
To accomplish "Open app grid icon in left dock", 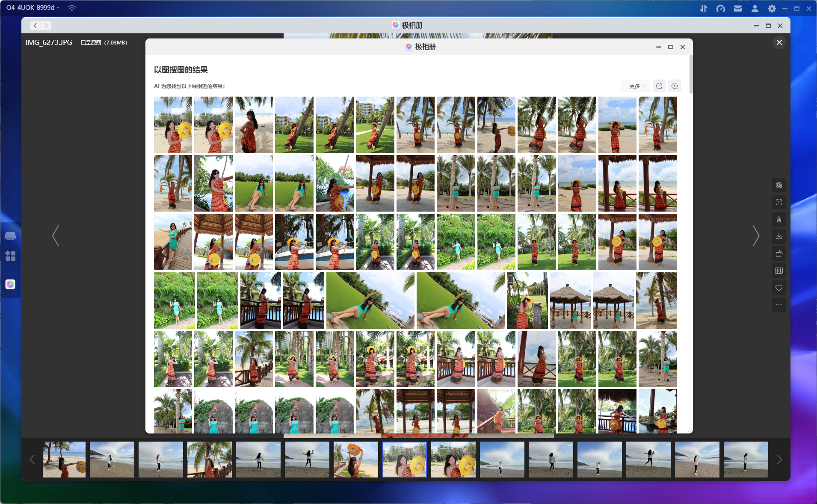I will (x=10, y=256).
